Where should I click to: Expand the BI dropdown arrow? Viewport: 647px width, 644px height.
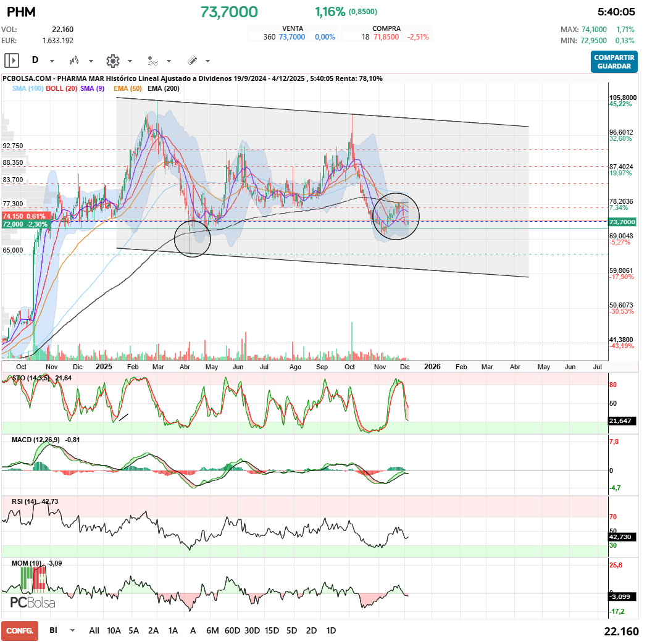click(73, 630)
